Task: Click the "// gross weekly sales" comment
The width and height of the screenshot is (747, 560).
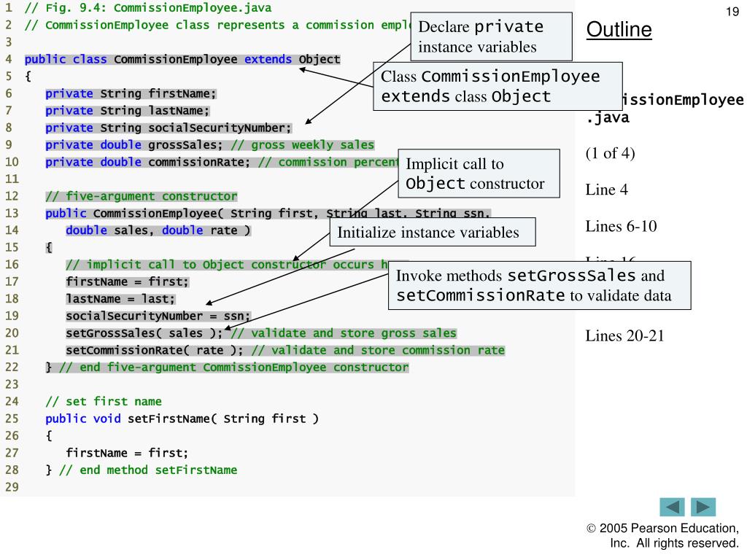Action: click(x=302, y=145)
